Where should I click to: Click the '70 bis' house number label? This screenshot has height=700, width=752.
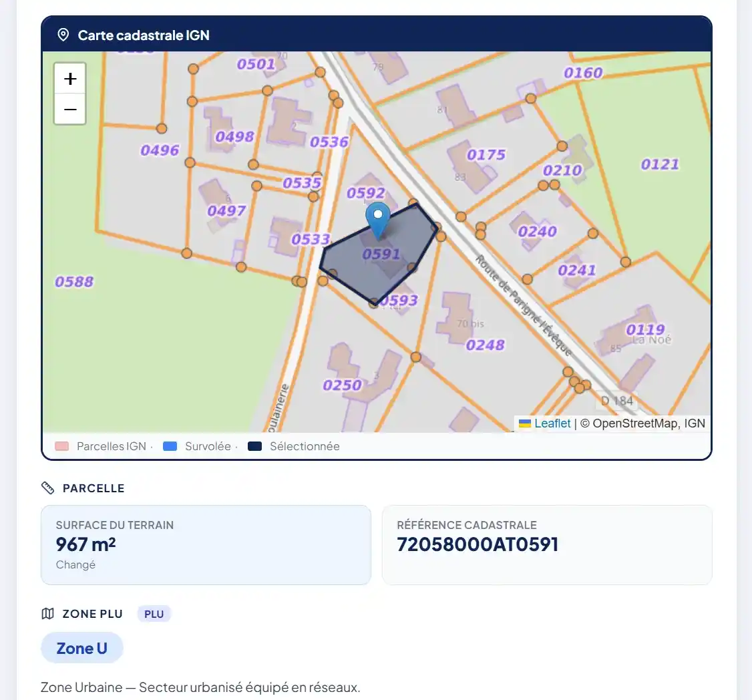tap(470, 324)
